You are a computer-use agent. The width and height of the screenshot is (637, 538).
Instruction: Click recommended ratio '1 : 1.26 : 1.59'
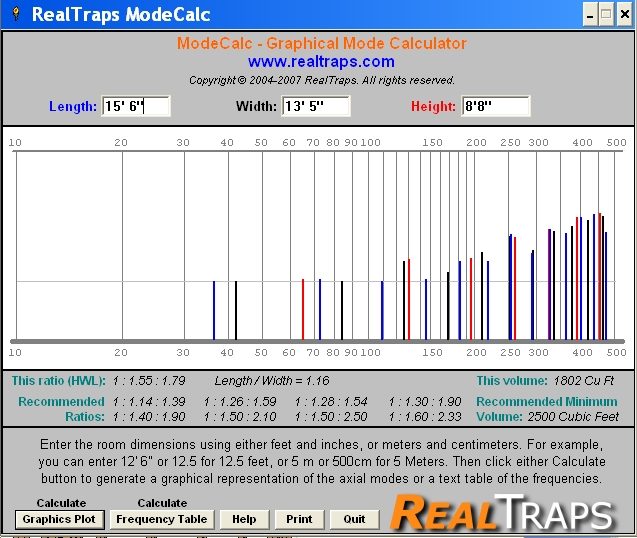[x=240, y=402]
